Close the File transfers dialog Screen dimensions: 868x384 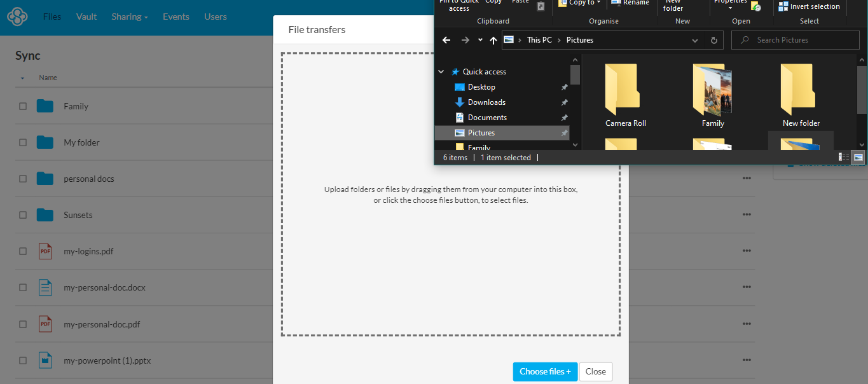[595, 371]
